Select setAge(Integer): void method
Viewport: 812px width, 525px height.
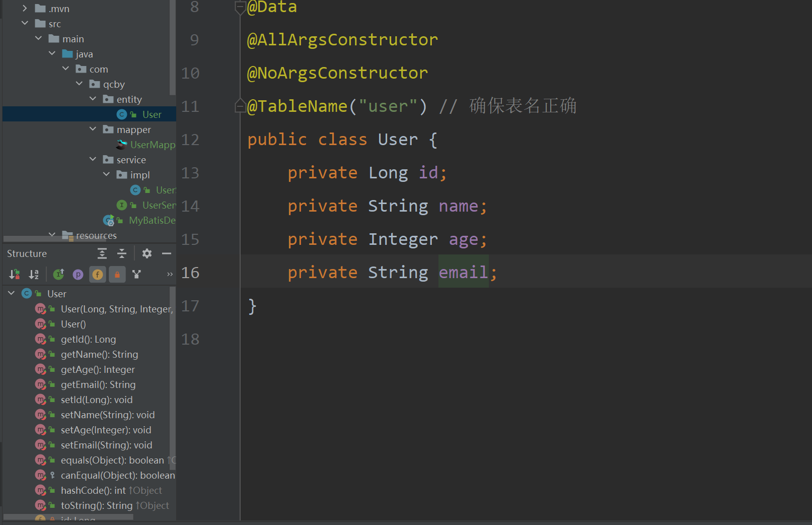pyautogui.click(x=106, y=430)
